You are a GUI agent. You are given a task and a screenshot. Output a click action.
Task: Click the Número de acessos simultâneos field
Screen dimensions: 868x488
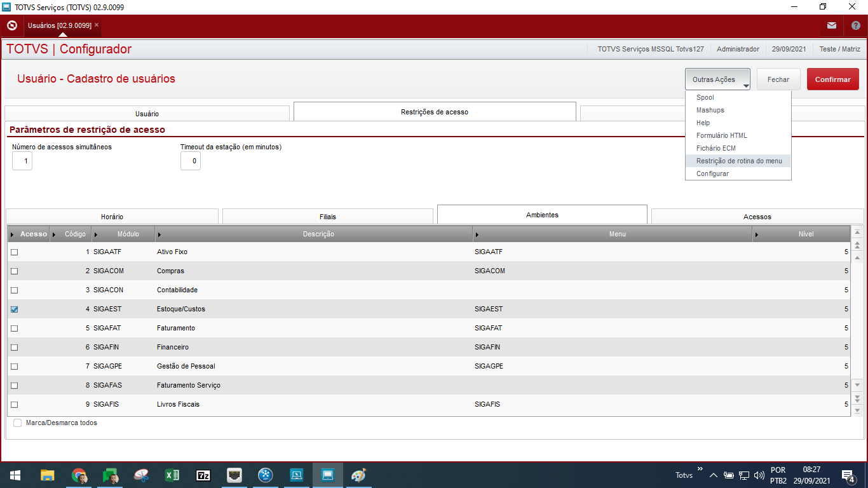coord(22,161)
